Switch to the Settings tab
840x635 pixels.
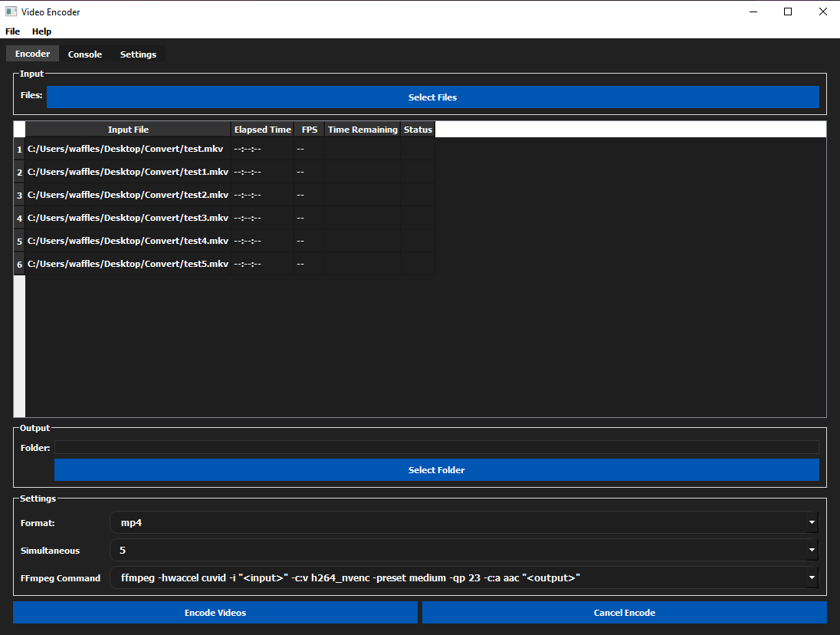pos(138,54)
